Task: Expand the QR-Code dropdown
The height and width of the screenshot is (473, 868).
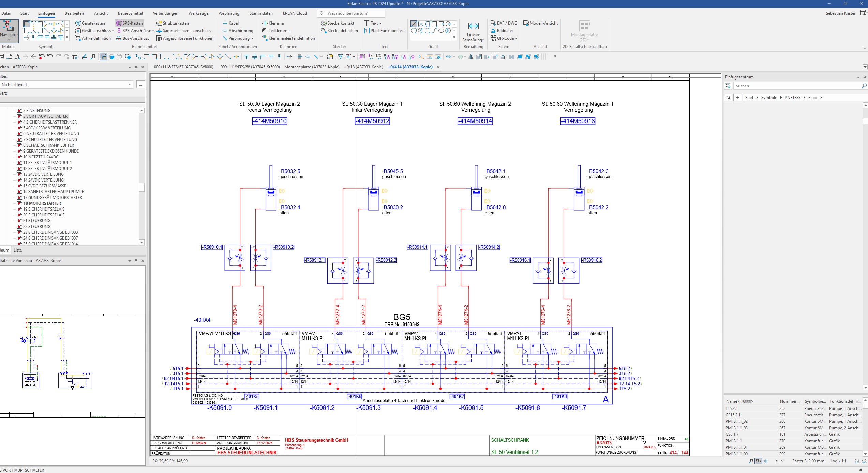Action: click(516, 38)
